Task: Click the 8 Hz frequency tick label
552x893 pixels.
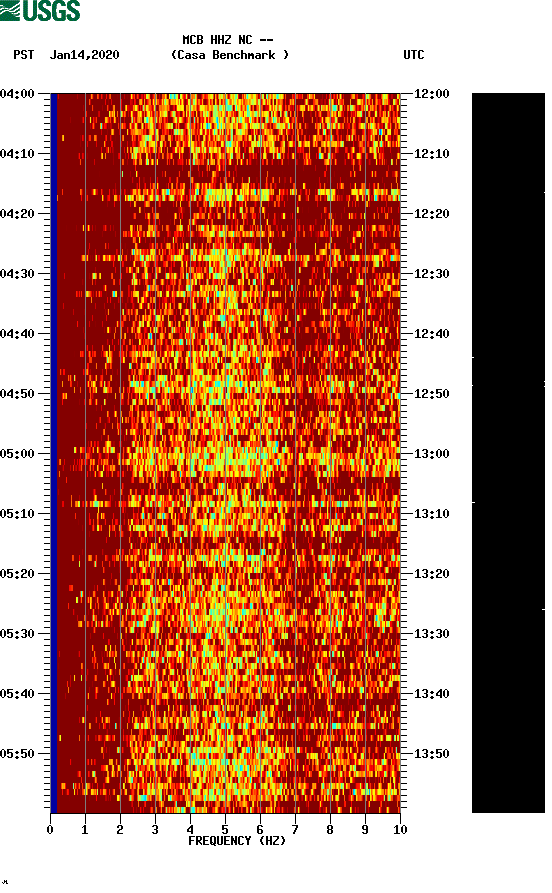Action: [x=330, y=830]
